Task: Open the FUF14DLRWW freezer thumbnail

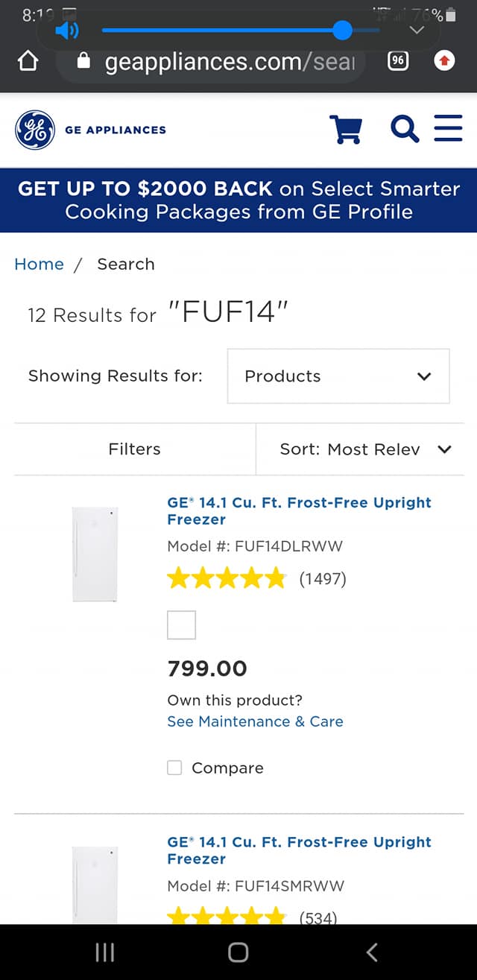Action: (95, 554)
